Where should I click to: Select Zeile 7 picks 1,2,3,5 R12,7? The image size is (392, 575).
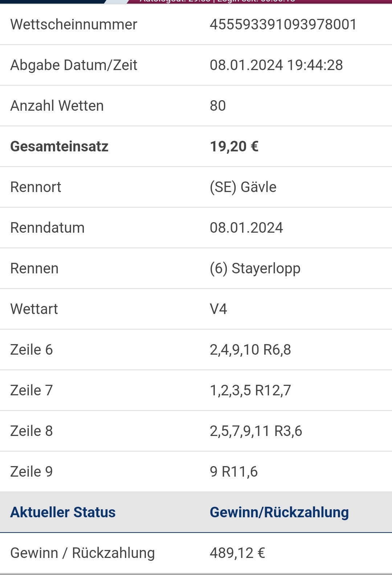pos(250,391)
